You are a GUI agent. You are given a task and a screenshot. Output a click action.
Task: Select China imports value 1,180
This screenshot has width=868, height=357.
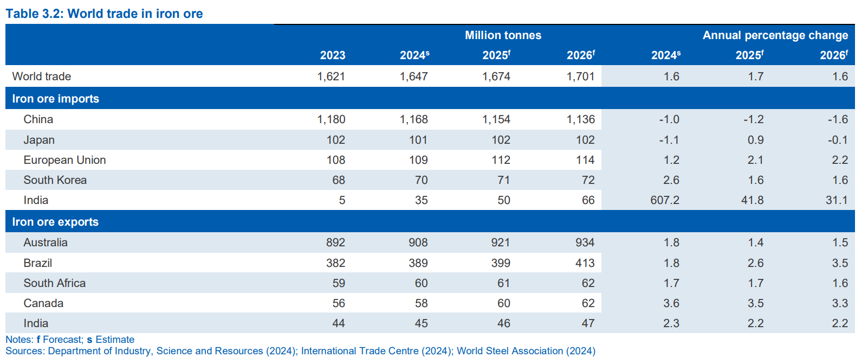coord(331,119)
